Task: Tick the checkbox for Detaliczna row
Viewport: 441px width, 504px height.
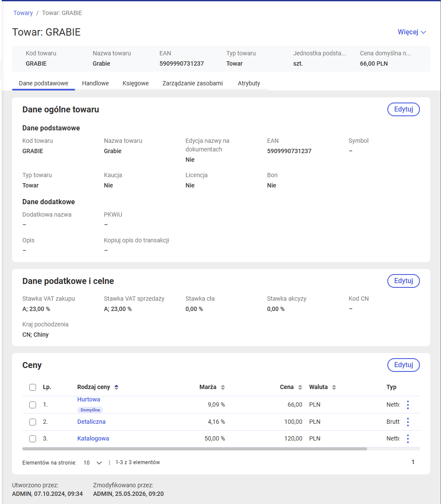Action: pyautogui.click(x=33, y=422)
